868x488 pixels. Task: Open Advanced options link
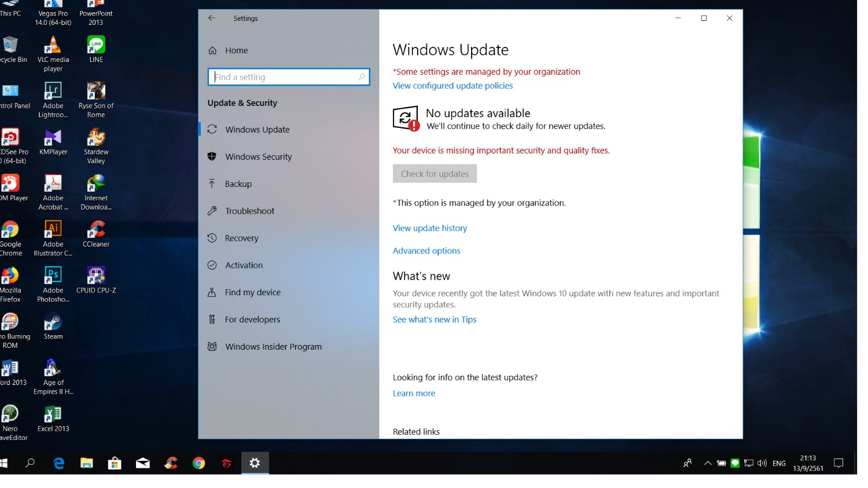click(x=426, y=251)
